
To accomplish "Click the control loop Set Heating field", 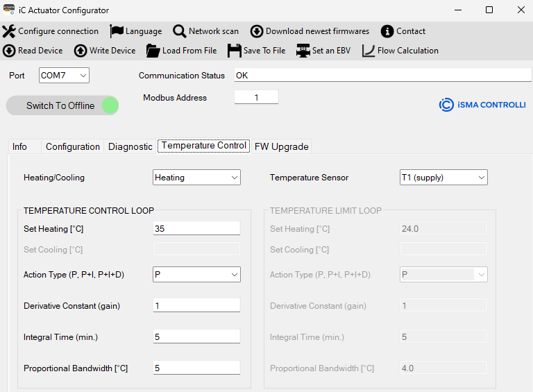I will coord(196,228).
